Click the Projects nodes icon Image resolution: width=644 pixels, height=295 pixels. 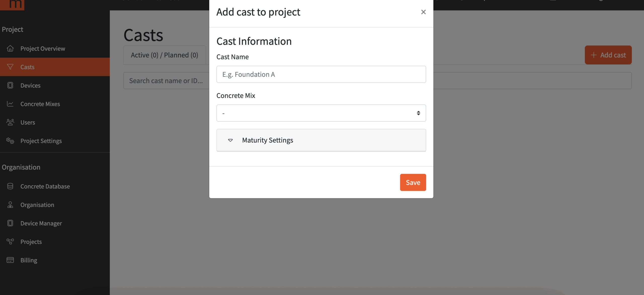point(10,242)
